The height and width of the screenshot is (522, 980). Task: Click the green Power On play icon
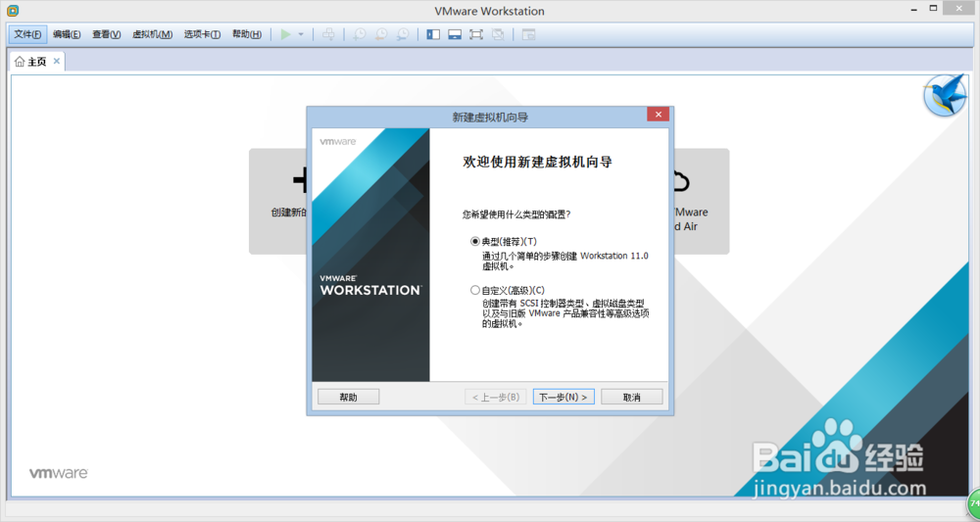click(285, 34)
